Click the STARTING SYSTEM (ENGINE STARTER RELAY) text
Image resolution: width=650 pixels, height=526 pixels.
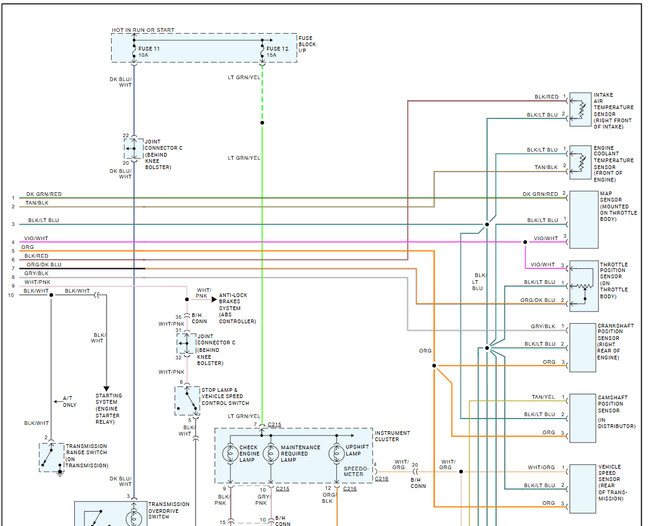click(x=108, y=409)
